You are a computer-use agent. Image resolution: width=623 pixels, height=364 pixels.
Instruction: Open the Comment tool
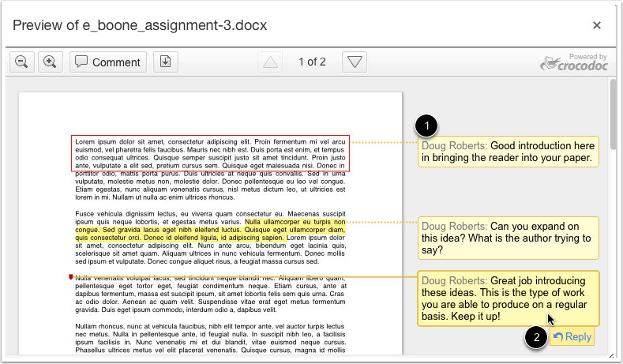108,62
